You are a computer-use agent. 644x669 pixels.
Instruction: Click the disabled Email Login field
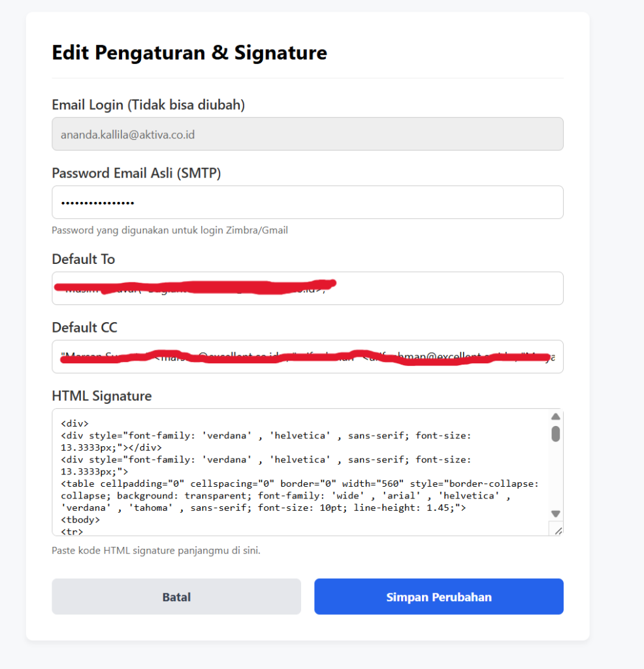pos(307,135)
